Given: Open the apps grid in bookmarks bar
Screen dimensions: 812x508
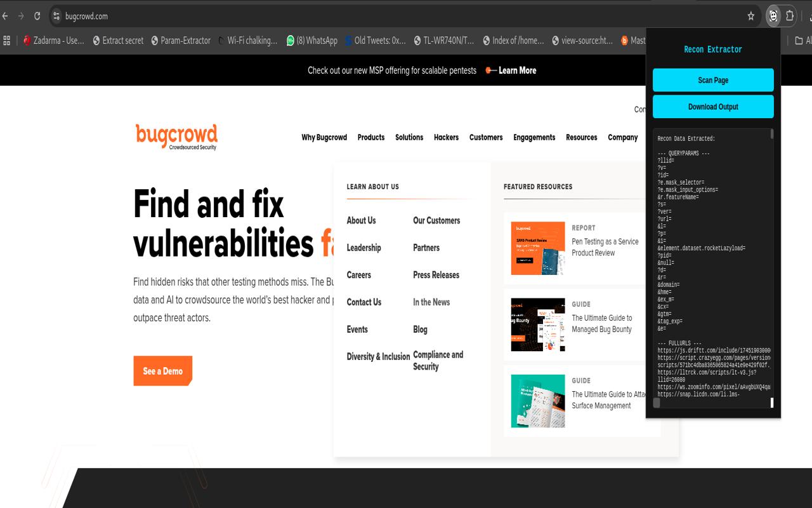Looking at the screenshot, I should [x=7, y=41].
